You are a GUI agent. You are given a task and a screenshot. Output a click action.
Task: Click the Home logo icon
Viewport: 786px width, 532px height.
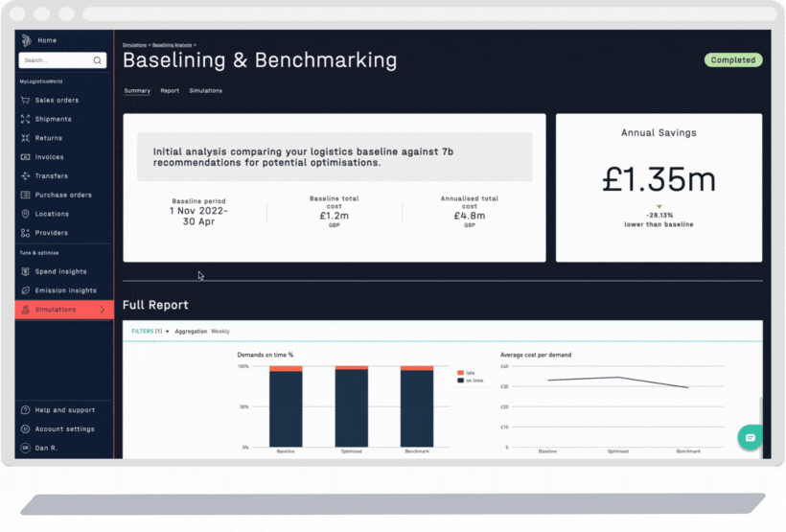[26, 40]
